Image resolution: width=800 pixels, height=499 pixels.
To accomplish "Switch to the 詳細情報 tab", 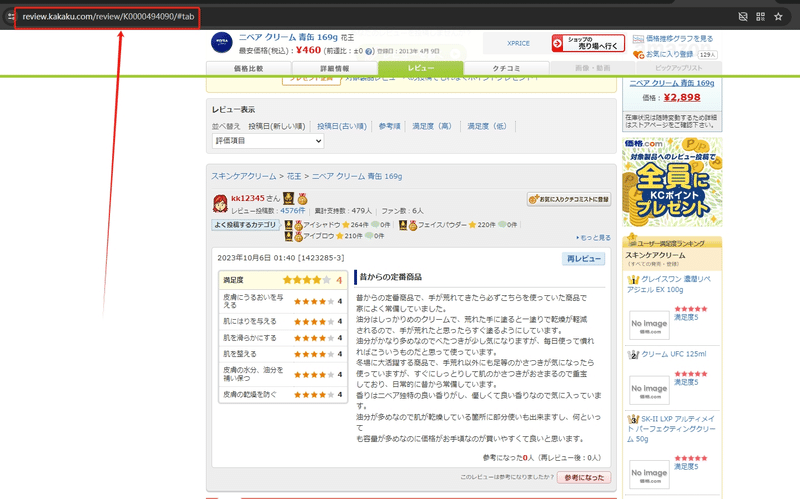I will 335,68.
